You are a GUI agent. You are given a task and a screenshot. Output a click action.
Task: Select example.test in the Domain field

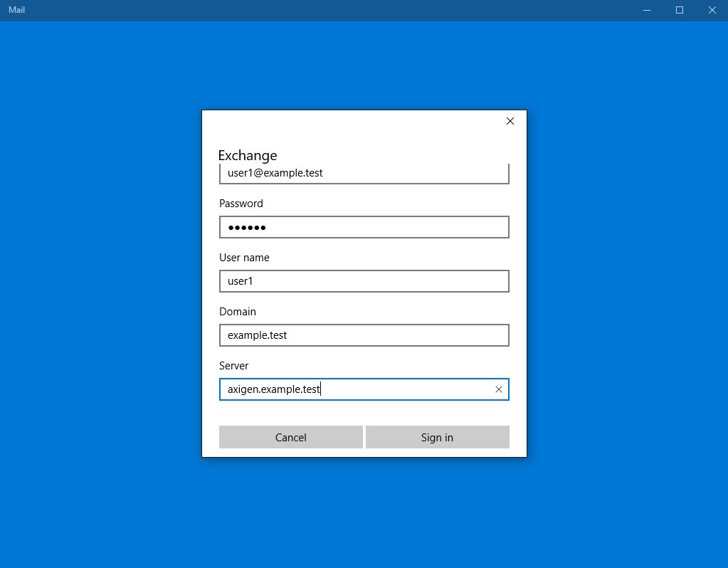(x=256, y=335)
